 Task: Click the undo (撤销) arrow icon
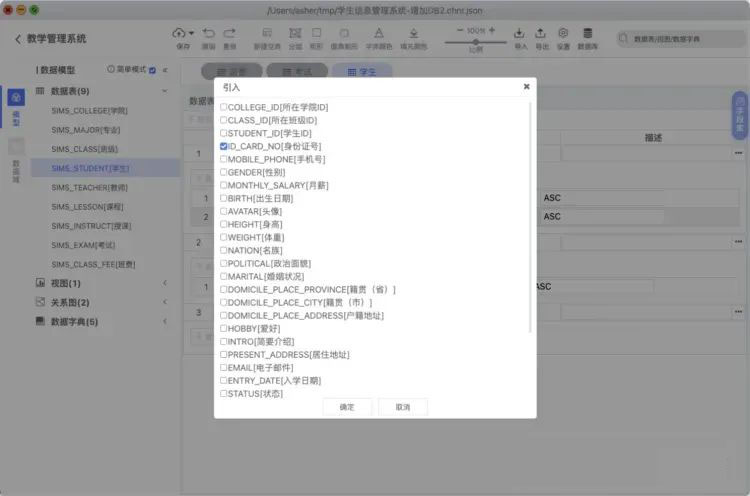point(208,33)
